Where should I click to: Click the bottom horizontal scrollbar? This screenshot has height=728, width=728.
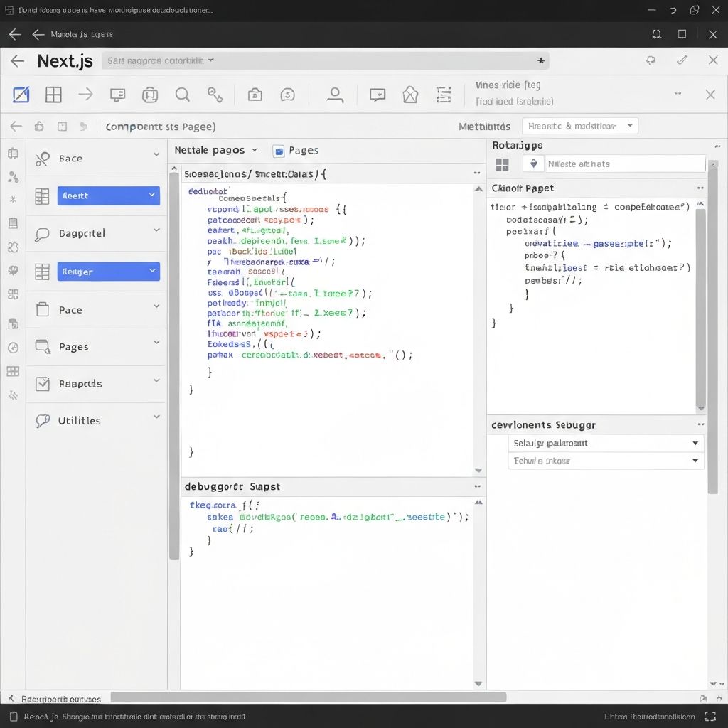[309, 697]
